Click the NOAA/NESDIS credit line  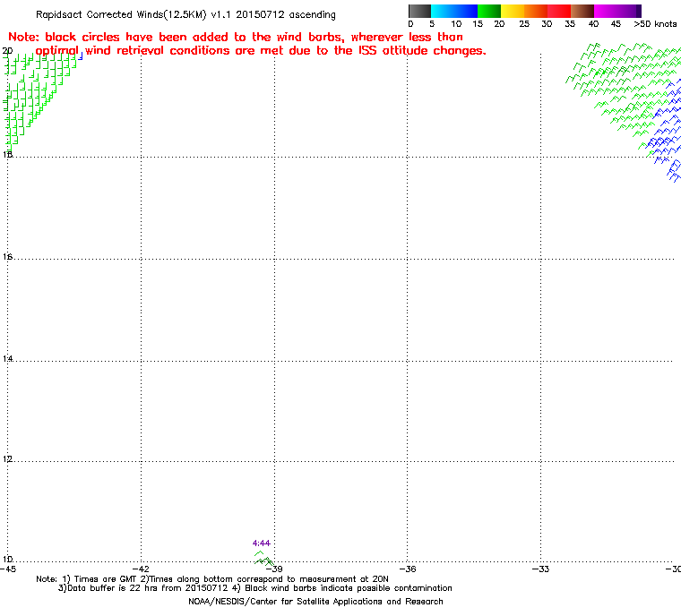coord(315,602)
